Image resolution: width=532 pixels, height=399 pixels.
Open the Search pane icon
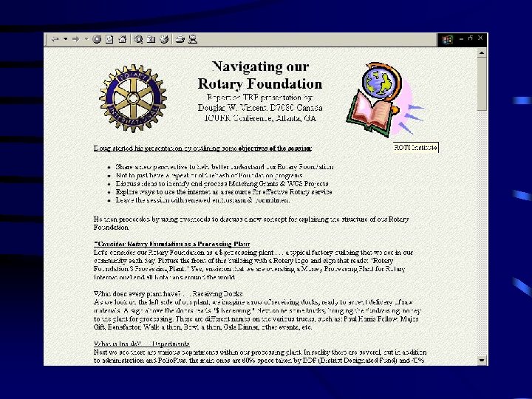(x=138, y=39)
